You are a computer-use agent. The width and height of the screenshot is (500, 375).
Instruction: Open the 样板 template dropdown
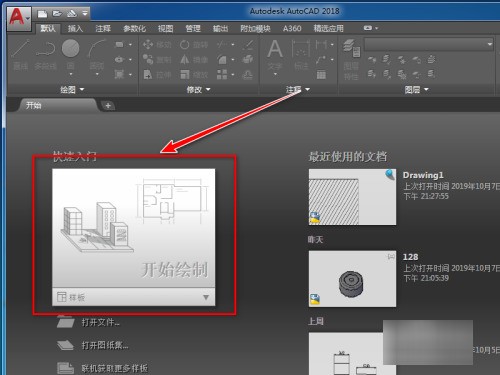tap(134, 297)
